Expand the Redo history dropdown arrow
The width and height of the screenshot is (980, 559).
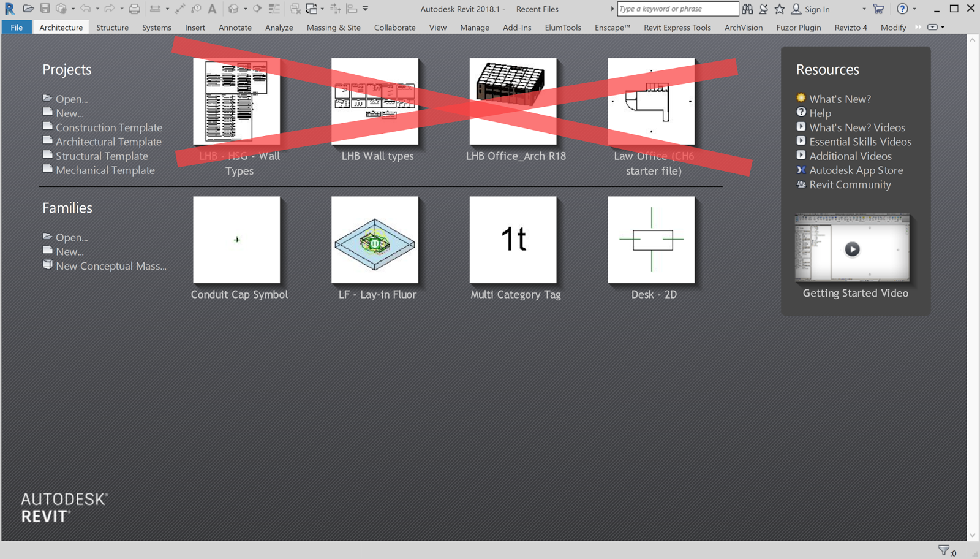tap(122, 9)
